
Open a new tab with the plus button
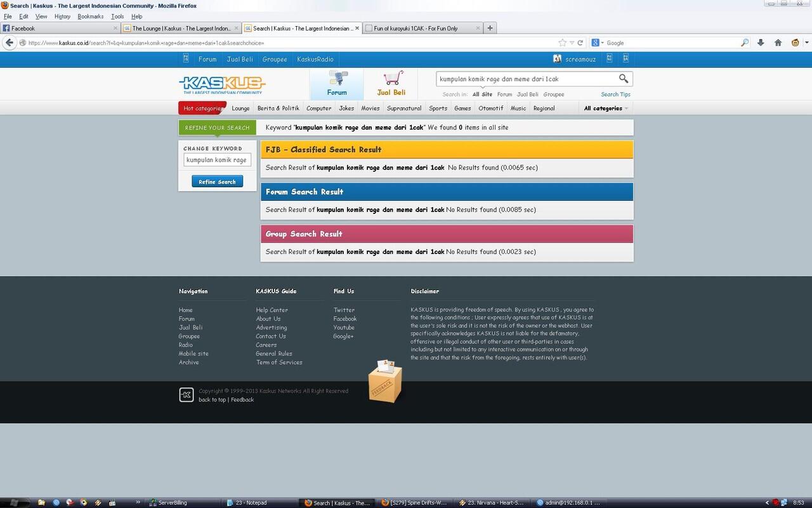pos(490,28)
